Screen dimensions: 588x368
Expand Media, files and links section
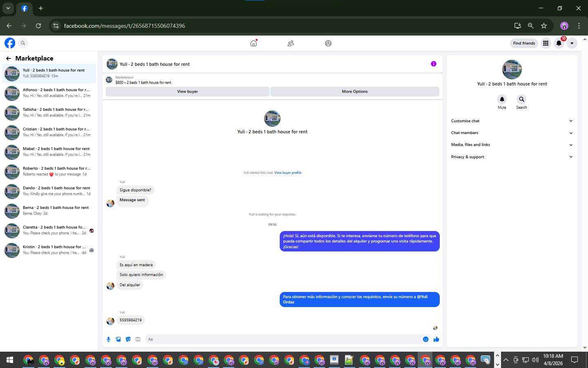(x=512, y=145)
